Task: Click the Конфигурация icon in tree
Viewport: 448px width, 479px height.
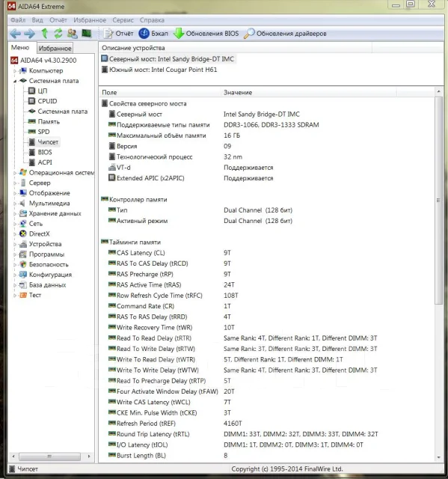Action: coord(23,275)
